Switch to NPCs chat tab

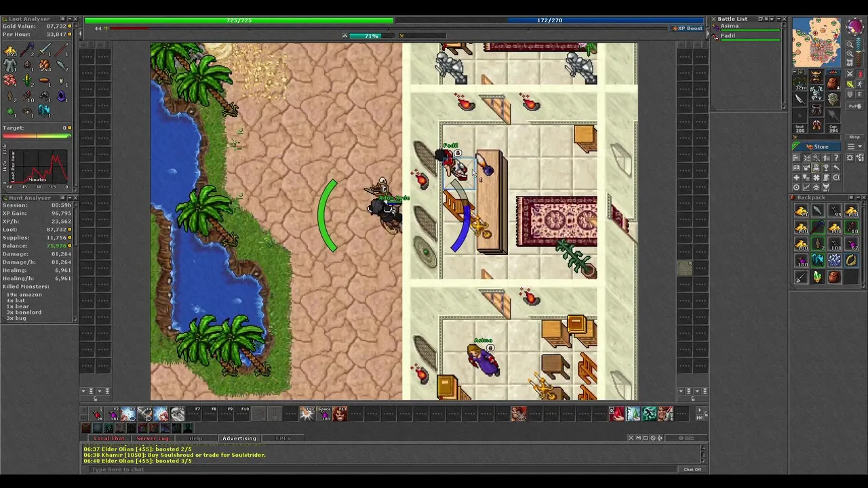click(x=283, y=439)
